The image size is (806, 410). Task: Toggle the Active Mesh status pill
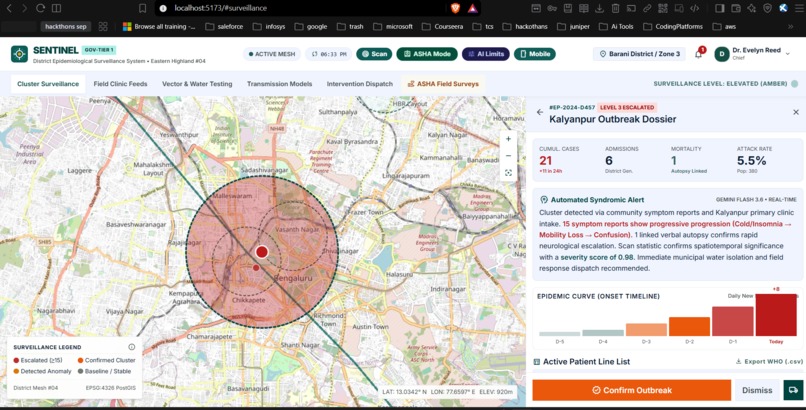click(x=271, y=54)
